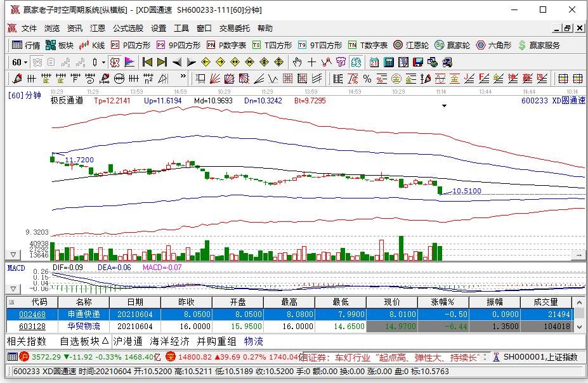Open 工具 Tools menu

click(x=181, y=28)
